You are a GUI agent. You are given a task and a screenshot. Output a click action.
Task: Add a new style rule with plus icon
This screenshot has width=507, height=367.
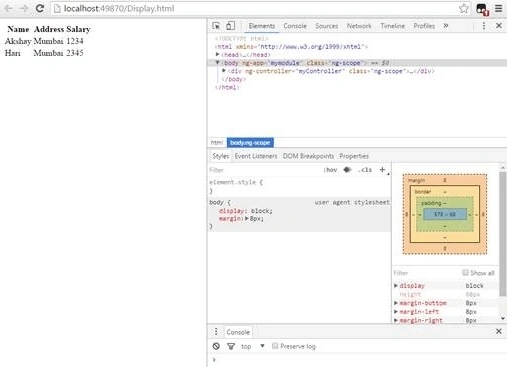(x=382, y=170)
